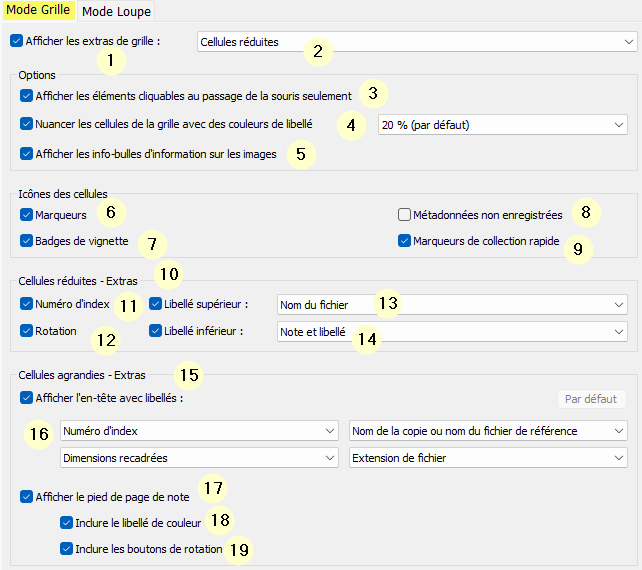Toggle the Rotation checkbox
642x570 pixels.
(x=26, y=330)
